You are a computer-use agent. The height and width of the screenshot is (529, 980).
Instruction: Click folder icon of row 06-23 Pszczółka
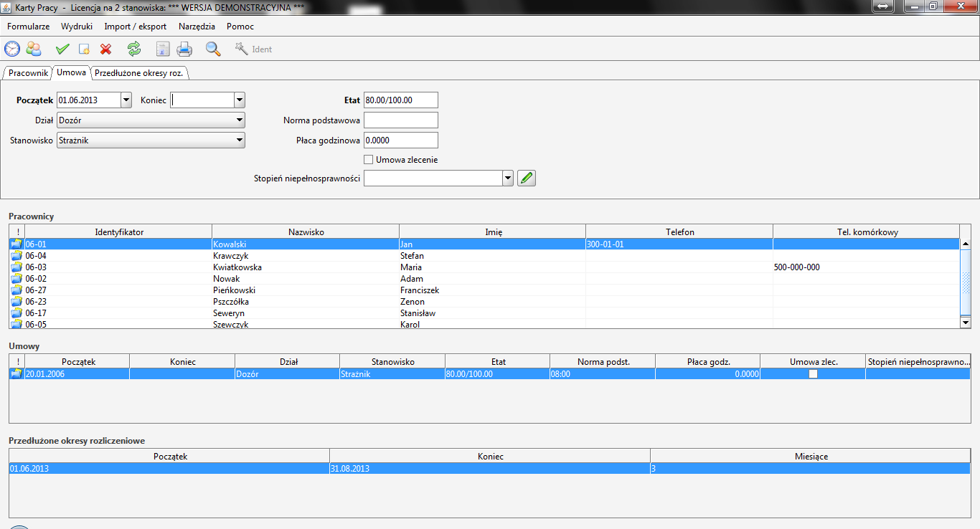click(x=17, y=302)
